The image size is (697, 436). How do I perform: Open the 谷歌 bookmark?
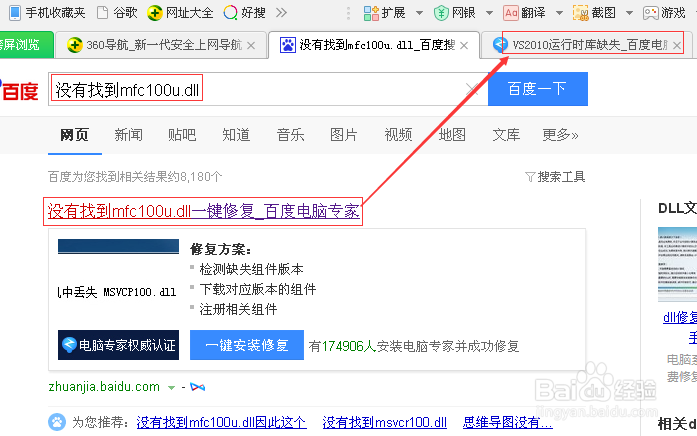pyautogui.click(x=117, y=12)
